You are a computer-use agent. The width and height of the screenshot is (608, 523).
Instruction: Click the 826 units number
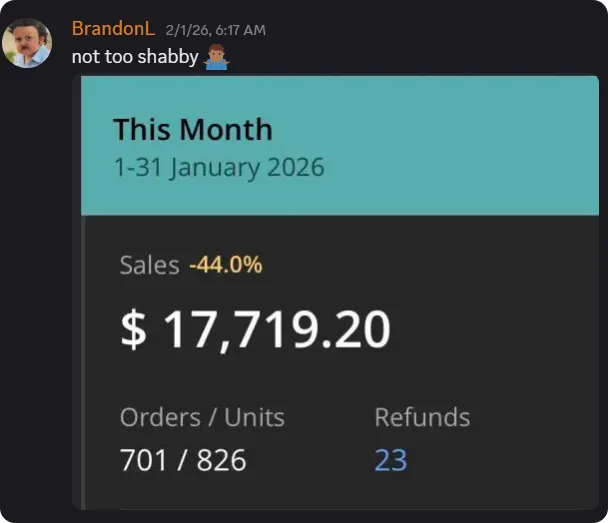(221, 460)
